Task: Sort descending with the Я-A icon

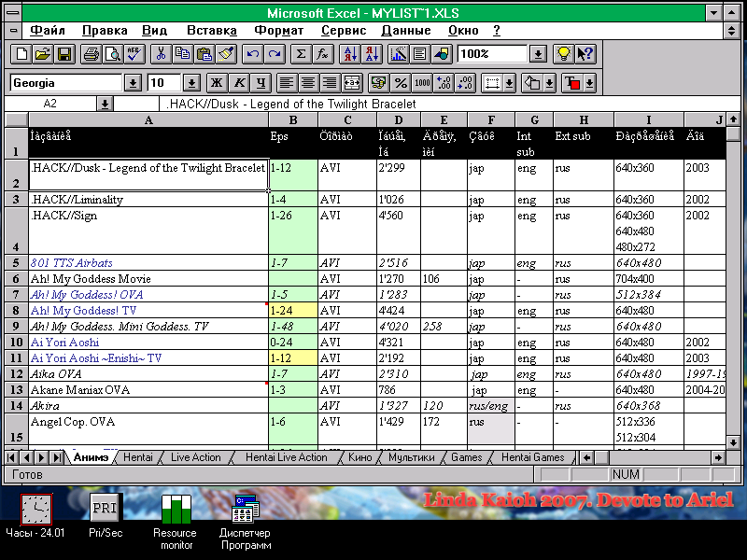Action: [372, 54]
